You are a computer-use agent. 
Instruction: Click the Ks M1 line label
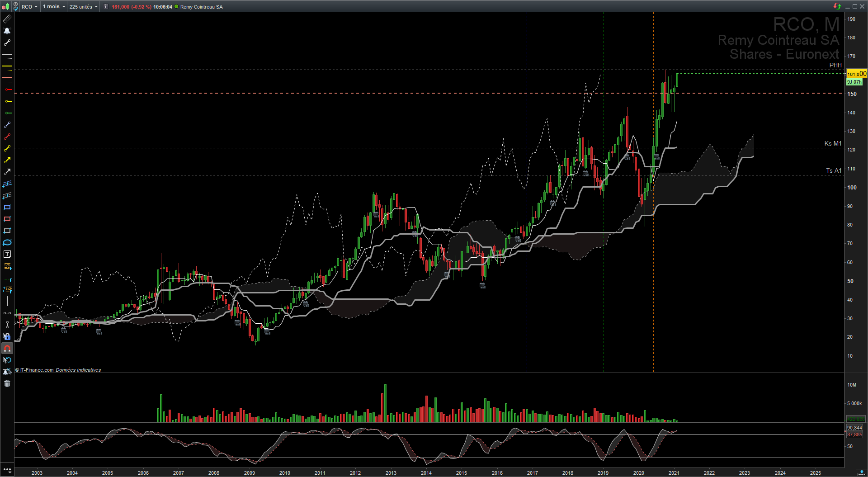coord(833,143)
